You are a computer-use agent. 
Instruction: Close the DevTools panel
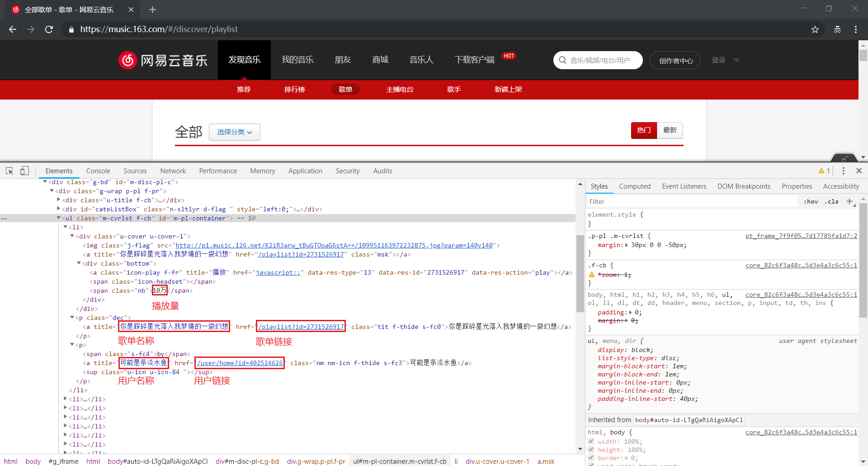859,171
